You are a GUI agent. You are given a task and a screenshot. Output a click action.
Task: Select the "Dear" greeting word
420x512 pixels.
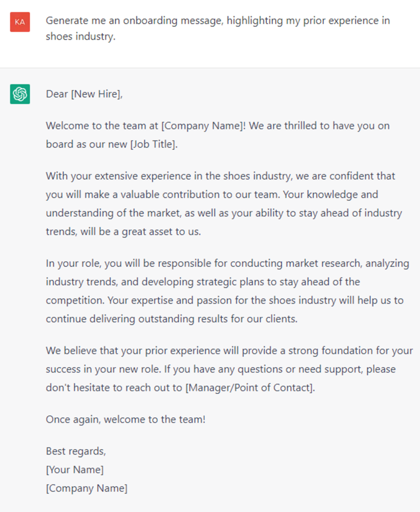pos(57,94)
